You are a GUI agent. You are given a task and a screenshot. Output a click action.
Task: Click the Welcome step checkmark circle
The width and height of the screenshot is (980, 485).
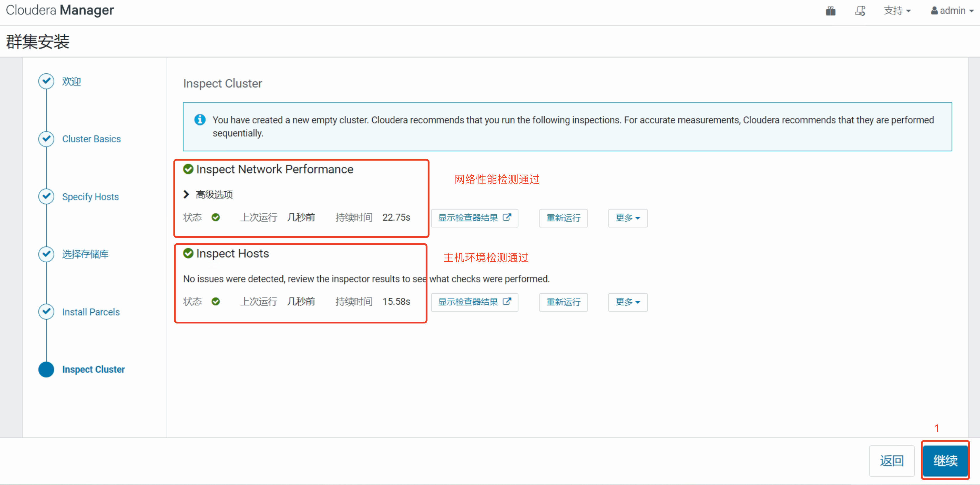coord(46,81)
